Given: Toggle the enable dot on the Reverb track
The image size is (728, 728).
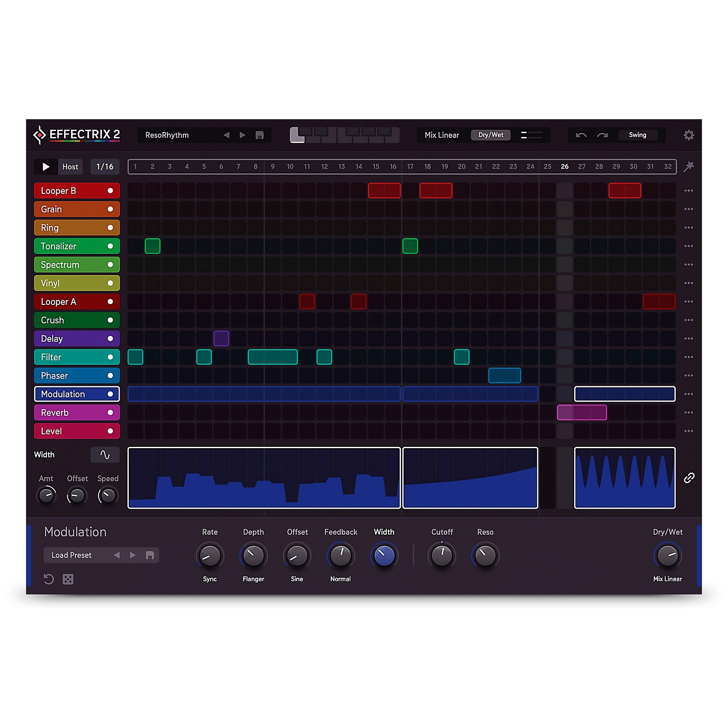Looking at the screenshot, I should (110, 412).
